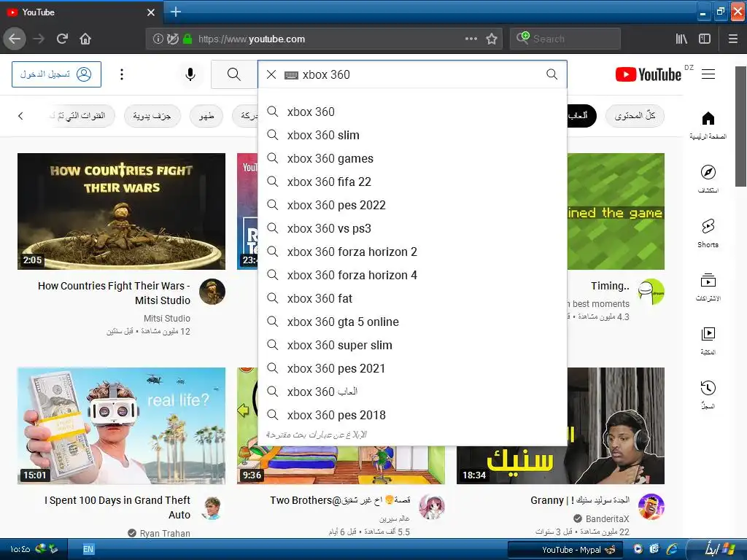
Task: Click the YouTube search button left of the box
Action: pos(234,74)
